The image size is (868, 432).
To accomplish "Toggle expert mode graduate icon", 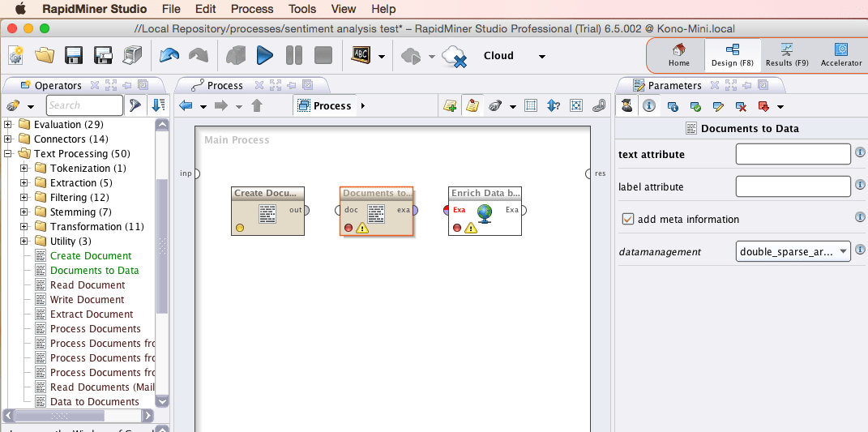I will click(x=626, y=105).
